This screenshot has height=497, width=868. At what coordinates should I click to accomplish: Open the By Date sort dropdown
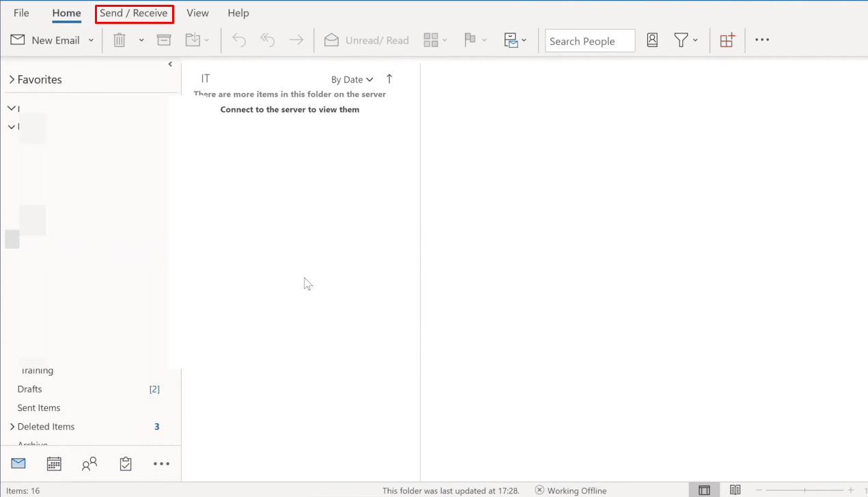(352, 80)
